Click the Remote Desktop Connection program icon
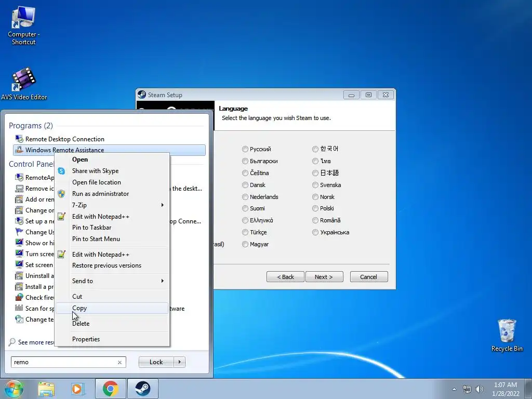Image resolution: width=532 pixels, height=399 pixels. 19,139
